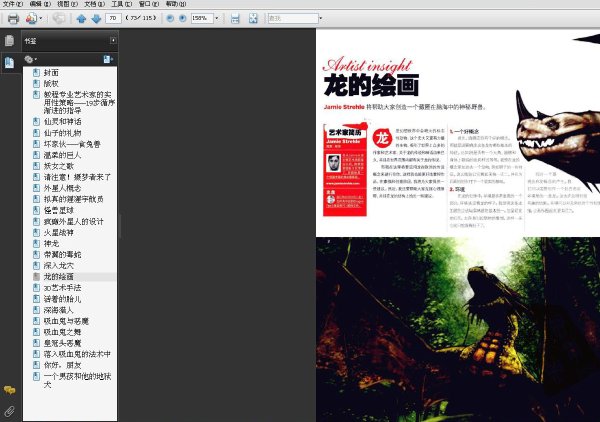Open the 文件 menu
The image size is (600, 422).
pos(13,4)
